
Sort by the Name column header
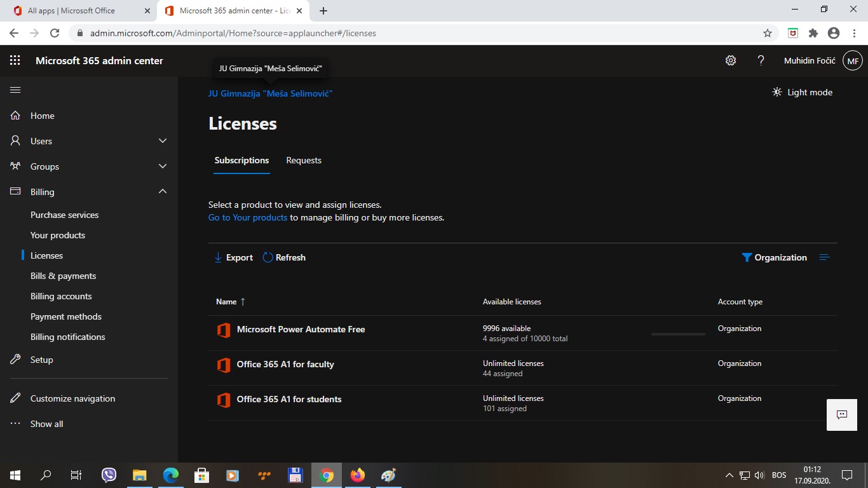coord(230,302)
